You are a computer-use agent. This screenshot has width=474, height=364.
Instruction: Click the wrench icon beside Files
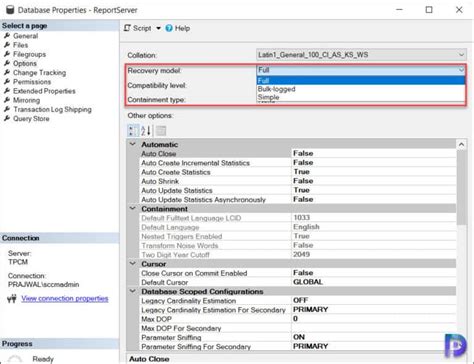tap(7, 45)
